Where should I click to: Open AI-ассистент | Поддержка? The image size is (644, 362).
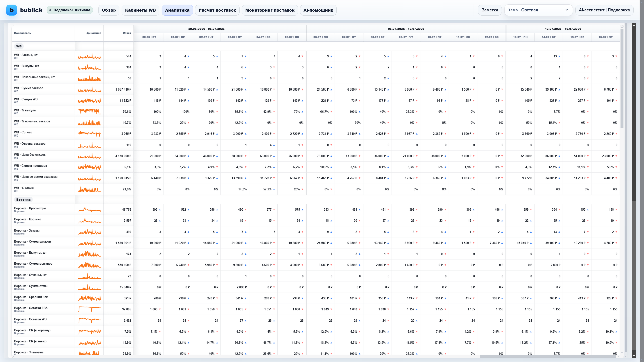pos(604,10)
